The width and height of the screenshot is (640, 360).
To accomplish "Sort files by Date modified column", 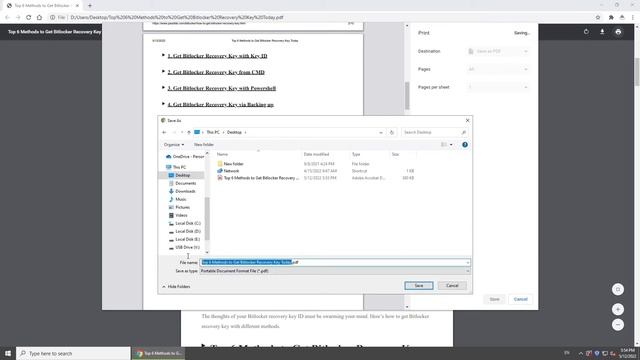I will [x=316, y=154].
